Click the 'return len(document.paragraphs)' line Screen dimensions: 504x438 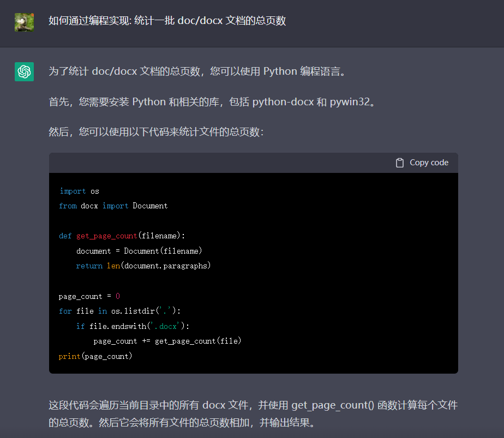(143, 266)
